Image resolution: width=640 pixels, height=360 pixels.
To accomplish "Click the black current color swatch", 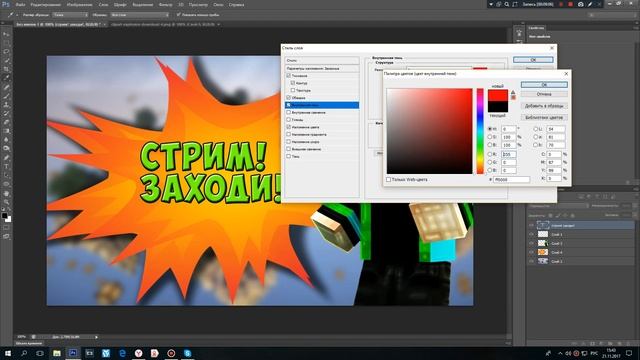I will pos(498,107).
